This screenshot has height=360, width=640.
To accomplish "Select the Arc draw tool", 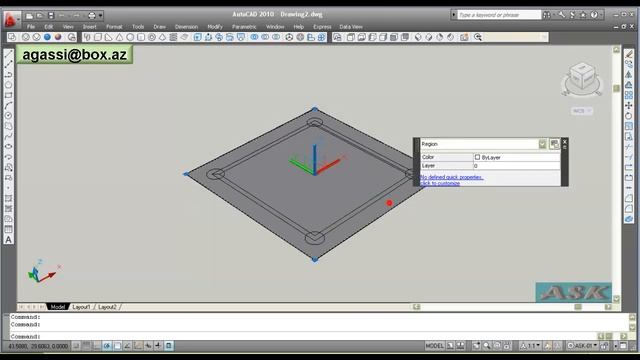I will pyautogui.click(x=8, y=105).
